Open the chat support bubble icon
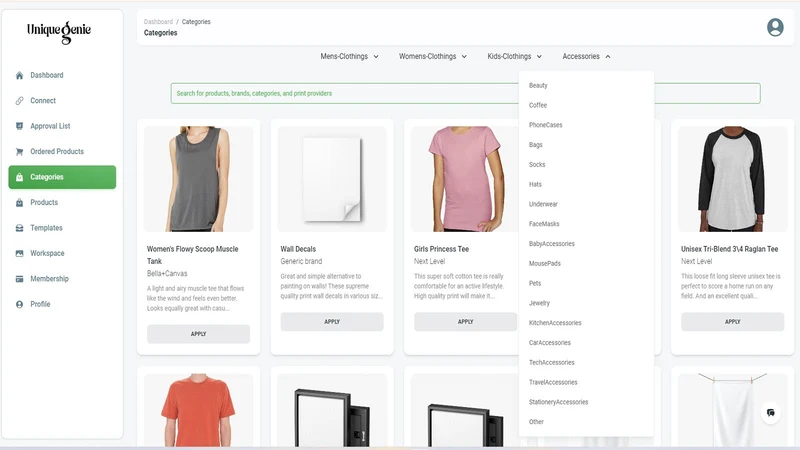The width and height of the screenshot is (800, 450). pos(770,412)
